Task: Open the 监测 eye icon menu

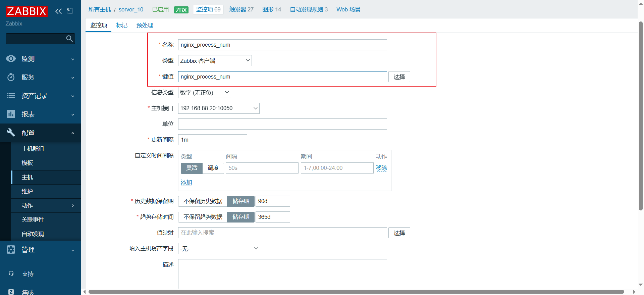Action: tap(11, 59)
